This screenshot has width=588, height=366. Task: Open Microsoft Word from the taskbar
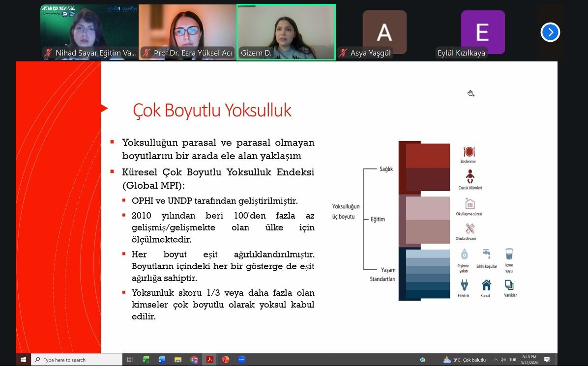161,359
